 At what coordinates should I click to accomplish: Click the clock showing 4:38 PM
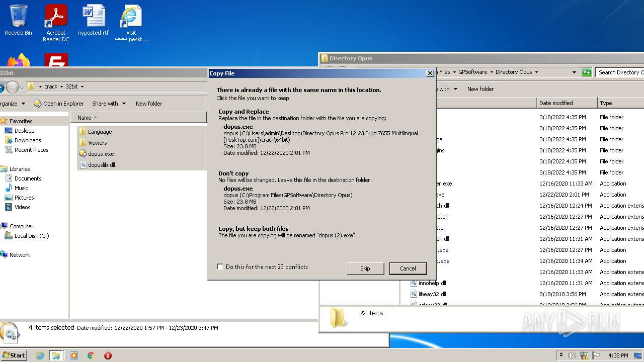click(618, 355)
